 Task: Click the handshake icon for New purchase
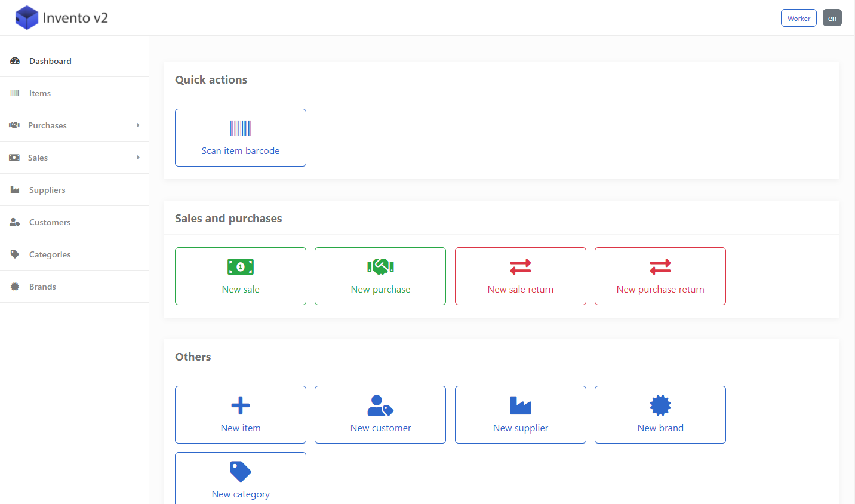(x=380, y=267)
